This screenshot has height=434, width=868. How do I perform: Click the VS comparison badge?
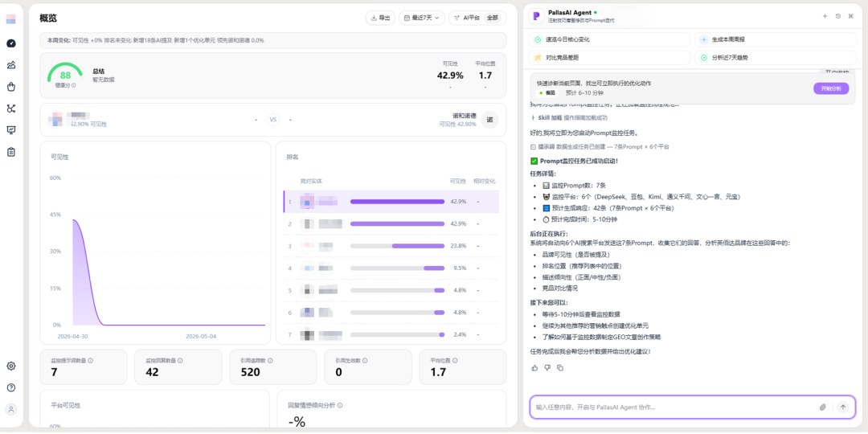pos(273,120)
